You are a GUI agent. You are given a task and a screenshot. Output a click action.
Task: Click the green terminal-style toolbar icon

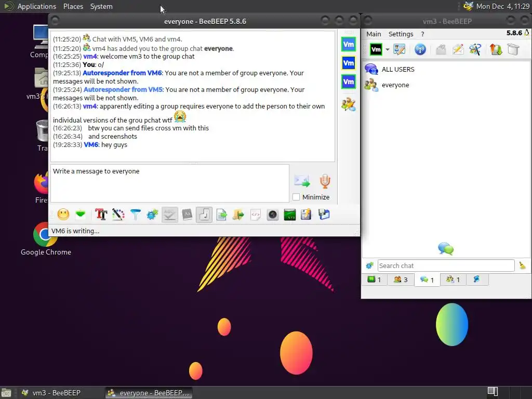290,215
